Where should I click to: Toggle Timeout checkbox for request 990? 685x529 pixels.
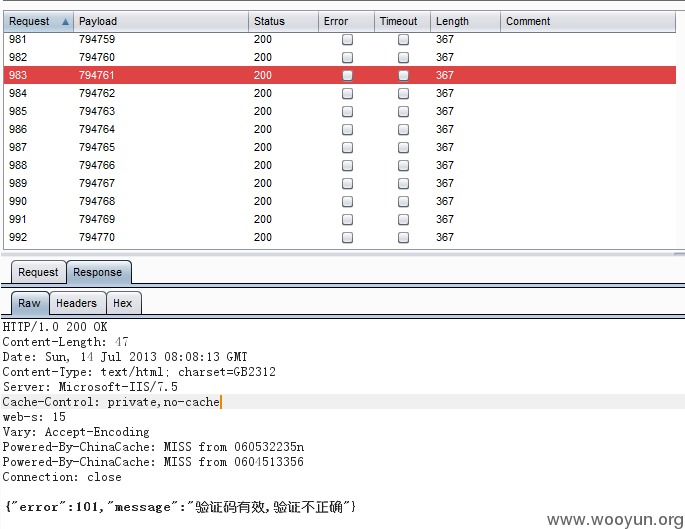pyautogui.click(x=403, y=201)
